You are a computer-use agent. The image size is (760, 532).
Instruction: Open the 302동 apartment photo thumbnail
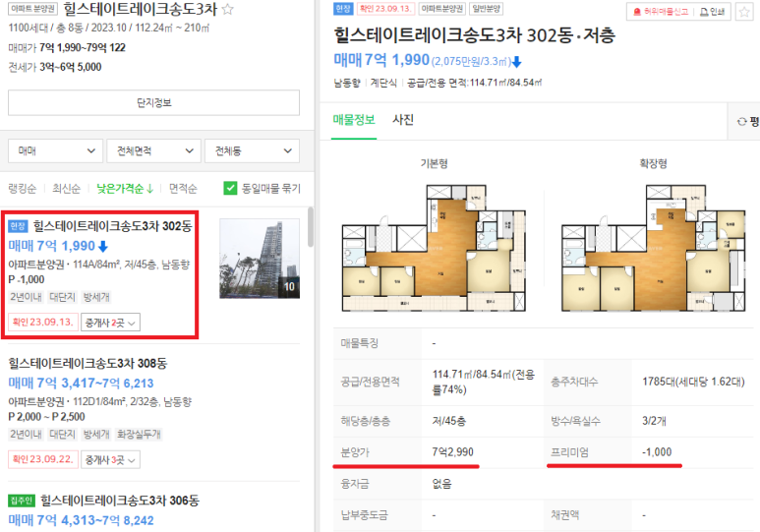tap(260, 259)
